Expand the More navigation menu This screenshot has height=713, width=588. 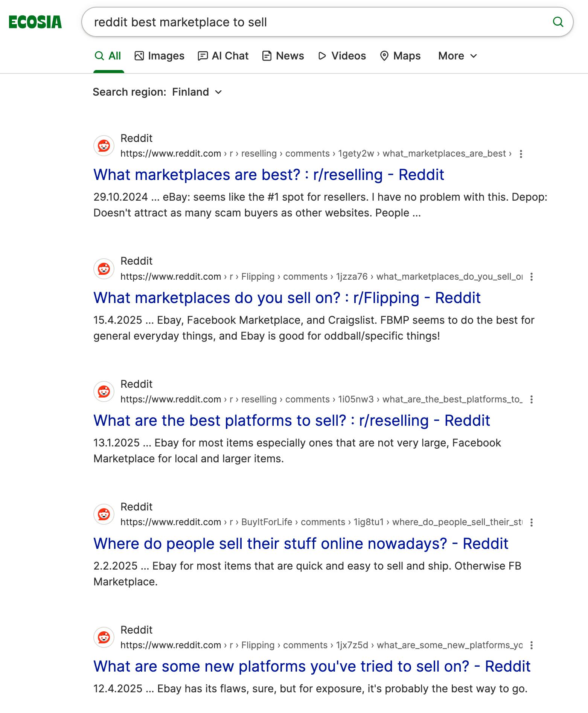[x=457, y=55]
